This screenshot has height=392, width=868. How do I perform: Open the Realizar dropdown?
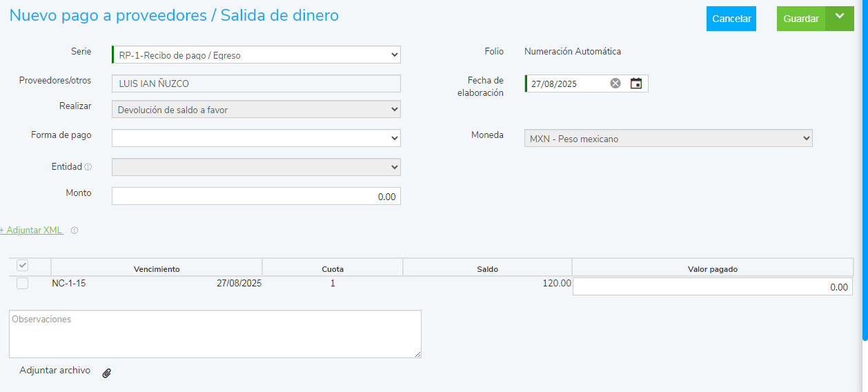coord(256,109)
